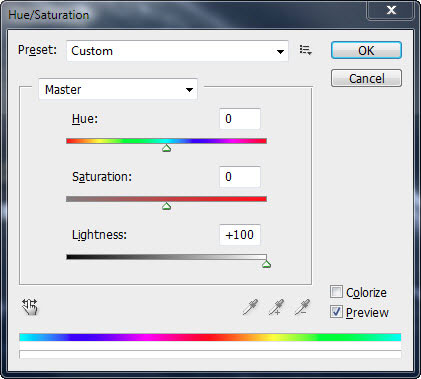
Task: Open the preset options menu icon
Action: [305, 50]
